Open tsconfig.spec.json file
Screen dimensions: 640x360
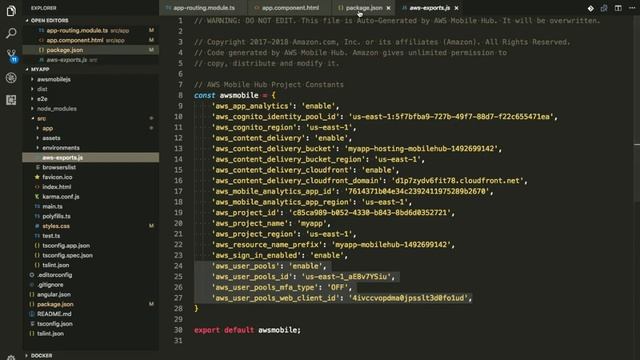(91, 255)
